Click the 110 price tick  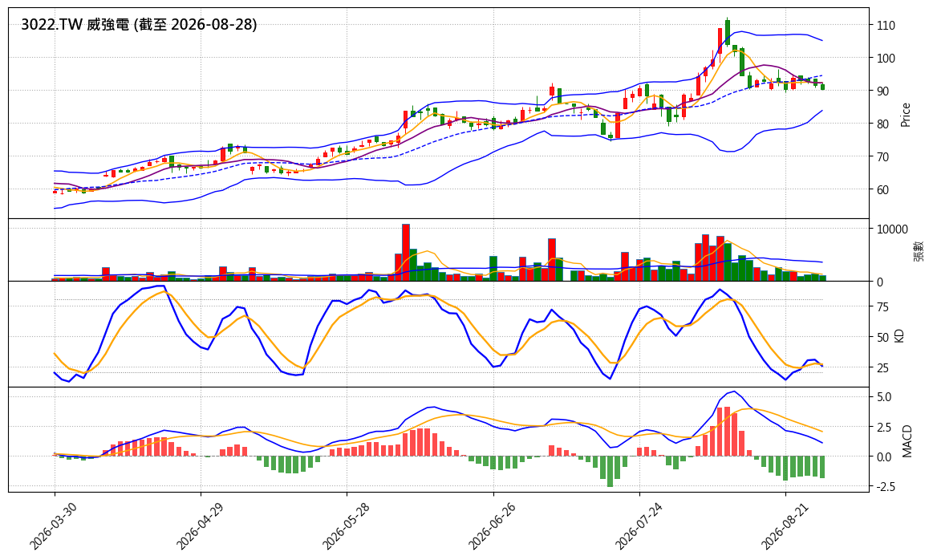click(886, 26)
